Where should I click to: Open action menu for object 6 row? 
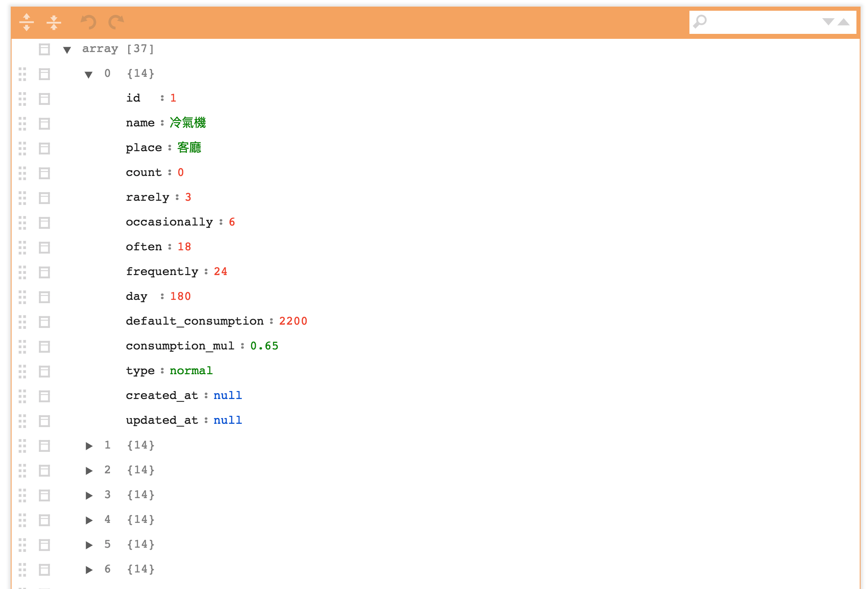pyautogui.click(x=44, y=570)
